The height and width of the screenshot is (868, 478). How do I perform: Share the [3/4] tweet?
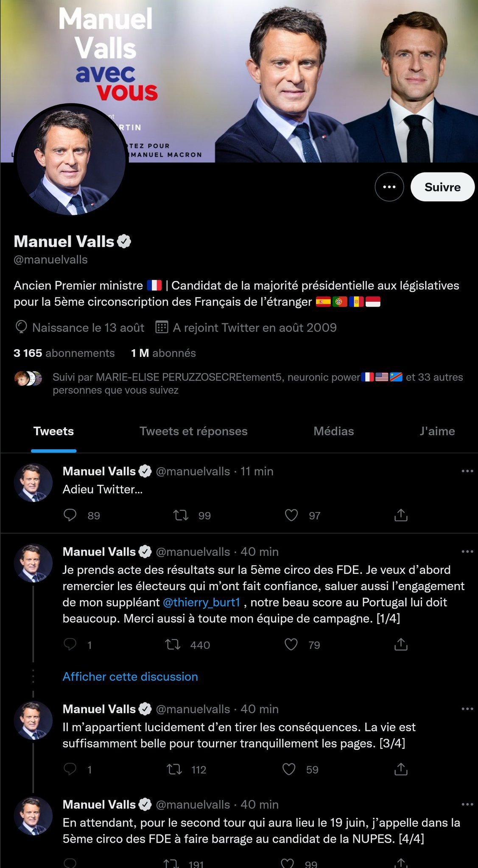[x=401, y=769]
